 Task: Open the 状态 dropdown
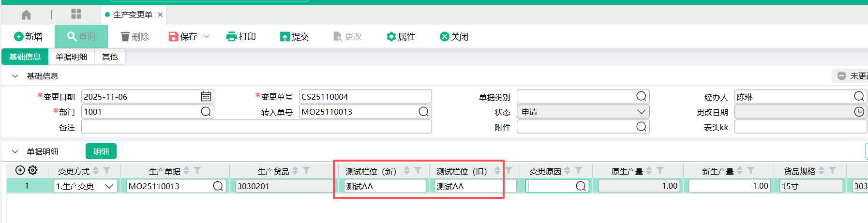[x=641, y=112]
